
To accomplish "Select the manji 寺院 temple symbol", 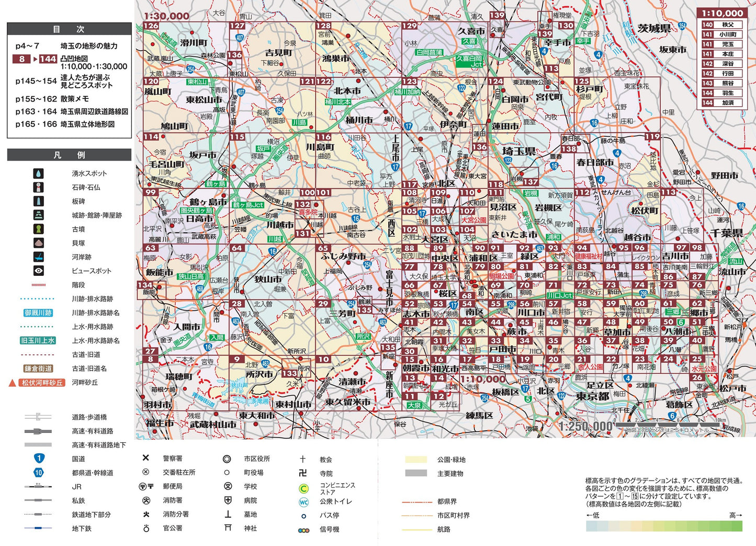I will click(x=302, y=473).
